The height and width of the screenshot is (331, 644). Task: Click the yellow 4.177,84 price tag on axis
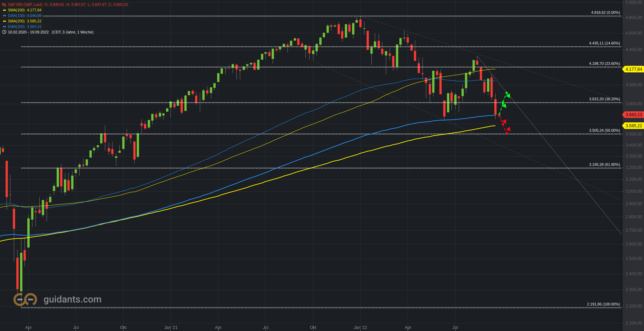tap(633, 69)
